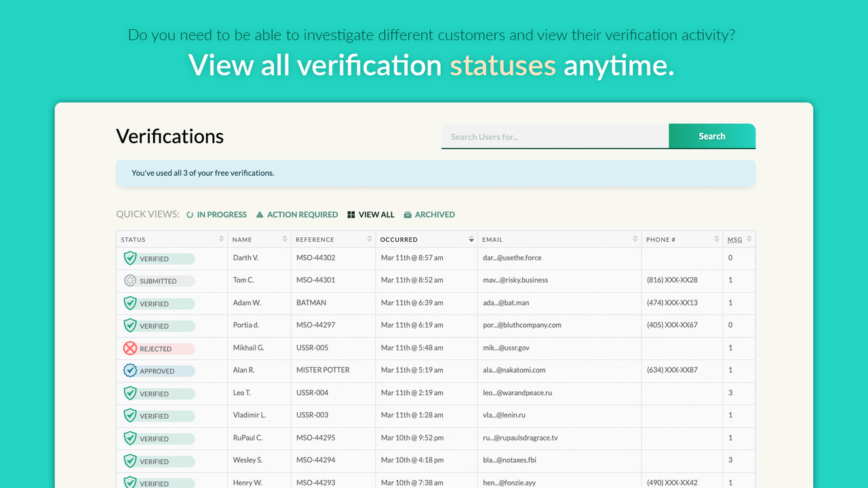Click the verified shield icon for Portia d.
Viewport: 868px width, 488px height.
130,325
